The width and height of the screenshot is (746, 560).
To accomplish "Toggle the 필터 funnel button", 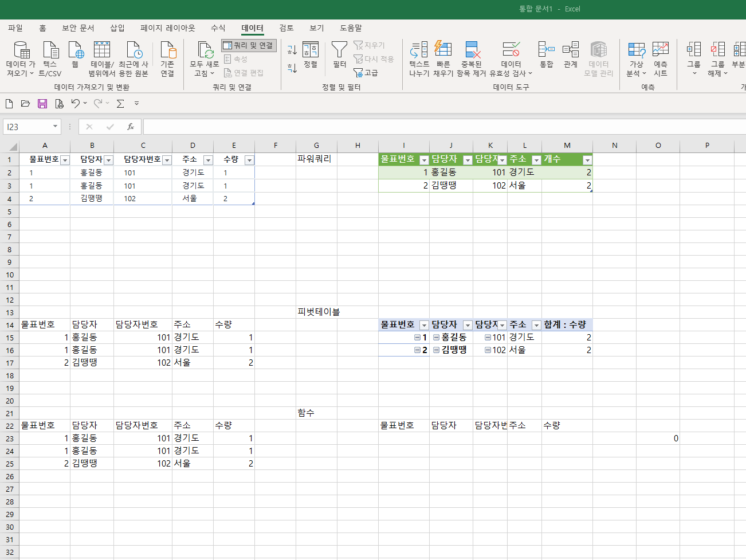I will click(339, 50).
